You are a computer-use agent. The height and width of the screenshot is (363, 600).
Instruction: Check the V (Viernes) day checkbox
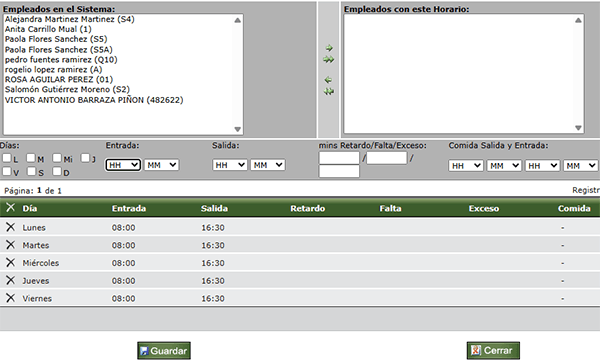[7, 171]
